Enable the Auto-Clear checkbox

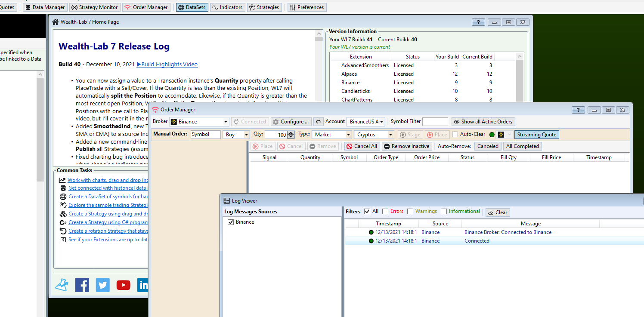(x=455, y=135)
